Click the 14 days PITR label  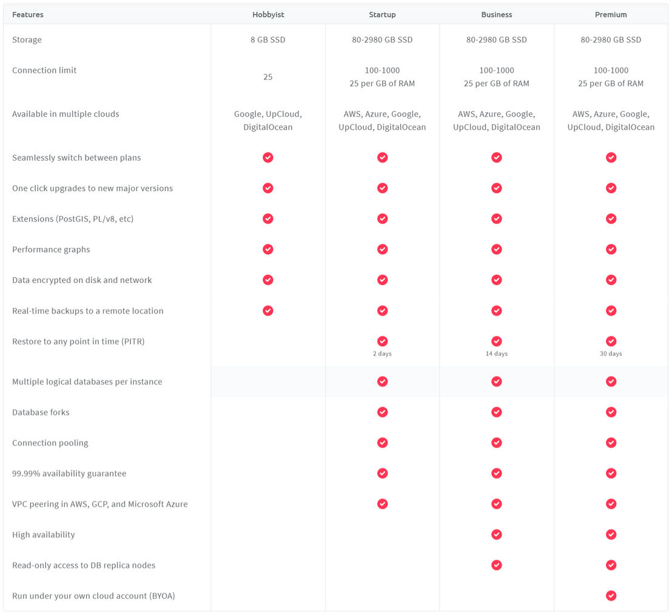click(496, 353)
